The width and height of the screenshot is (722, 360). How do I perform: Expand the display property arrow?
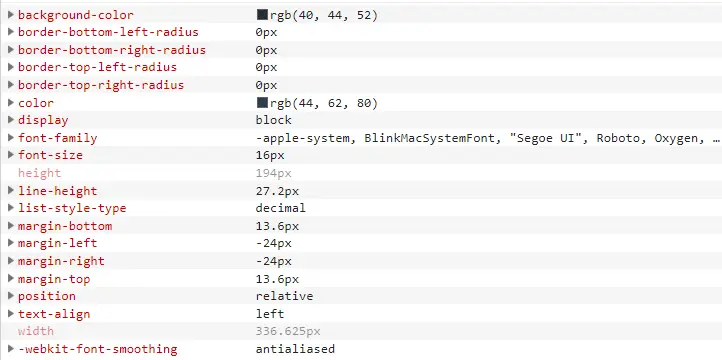[x=11, y=120]
